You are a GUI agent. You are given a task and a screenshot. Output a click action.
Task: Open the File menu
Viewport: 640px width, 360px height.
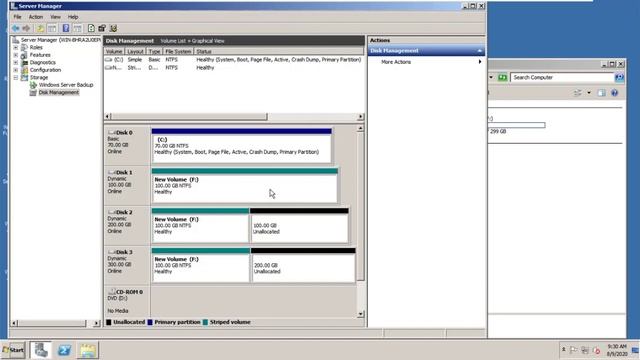pos(17,17)
